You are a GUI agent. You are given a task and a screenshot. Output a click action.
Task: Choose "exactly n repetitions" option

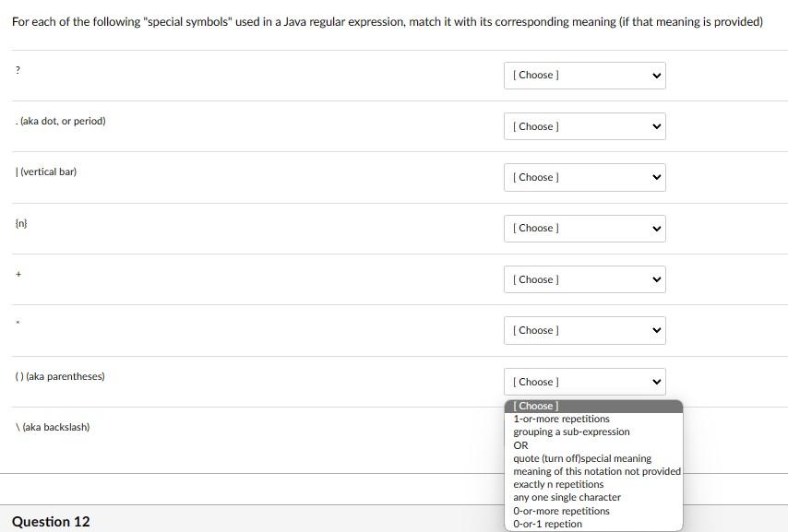pyautogui.click(x=557, y=484)
